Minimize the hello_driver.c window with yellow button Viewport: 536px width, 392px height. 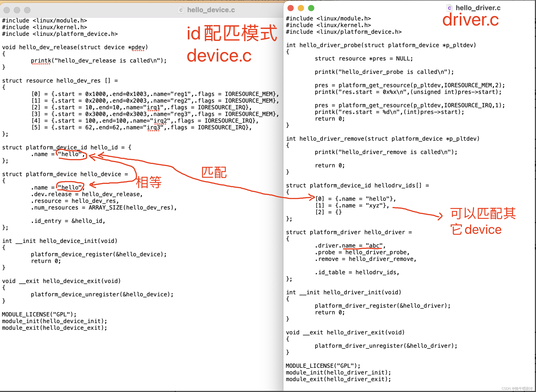point(301,8)
